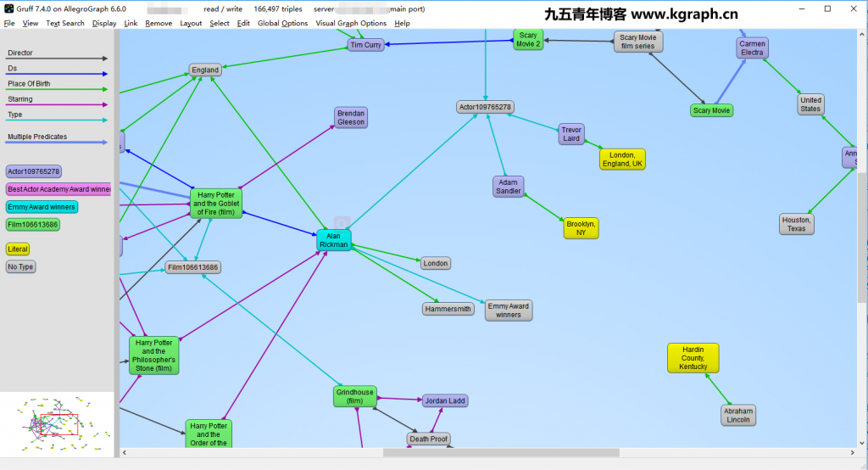The width and height of the screenshot is (868, 470).
Task: Click the Gruff application icon in title bar
Action: point(8,8)
